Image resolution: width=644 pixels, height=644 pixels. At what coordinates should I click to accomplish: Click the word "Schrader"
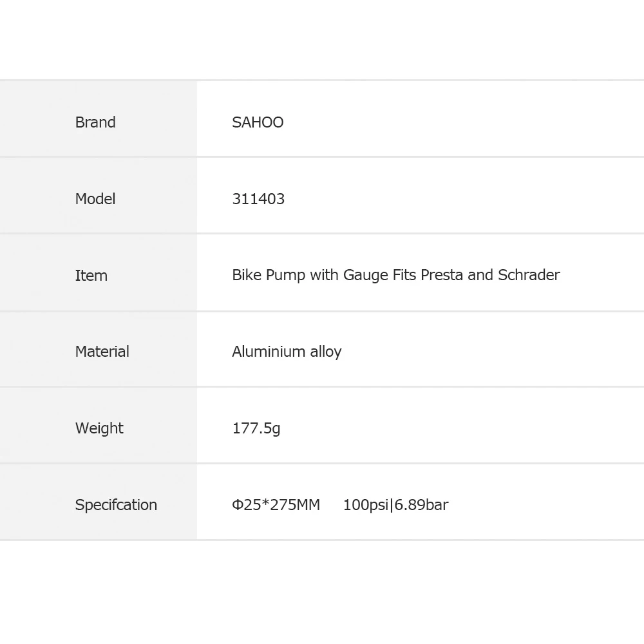pyautogui.click(x=529, y=275)
